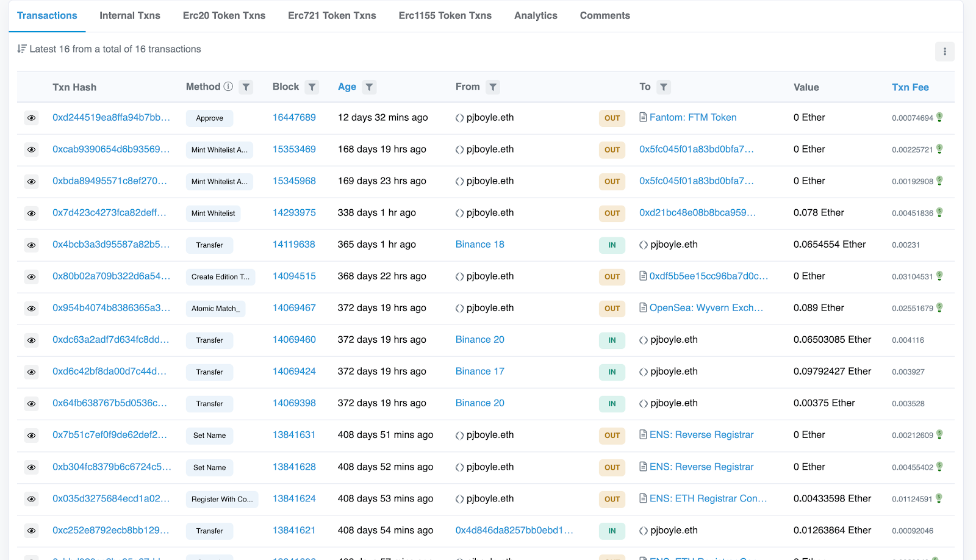The width and height of the screenshot is (976, 560).
Task: Open the three-dot options menu
Action: (x=945, y=51)
